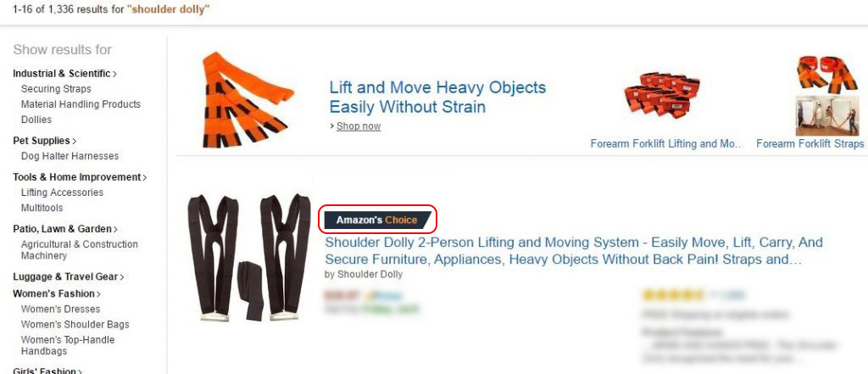Screen dimensions: 868x374
Task: Expand the Patio, Lawn & Garden category
Action: (64, 229)
